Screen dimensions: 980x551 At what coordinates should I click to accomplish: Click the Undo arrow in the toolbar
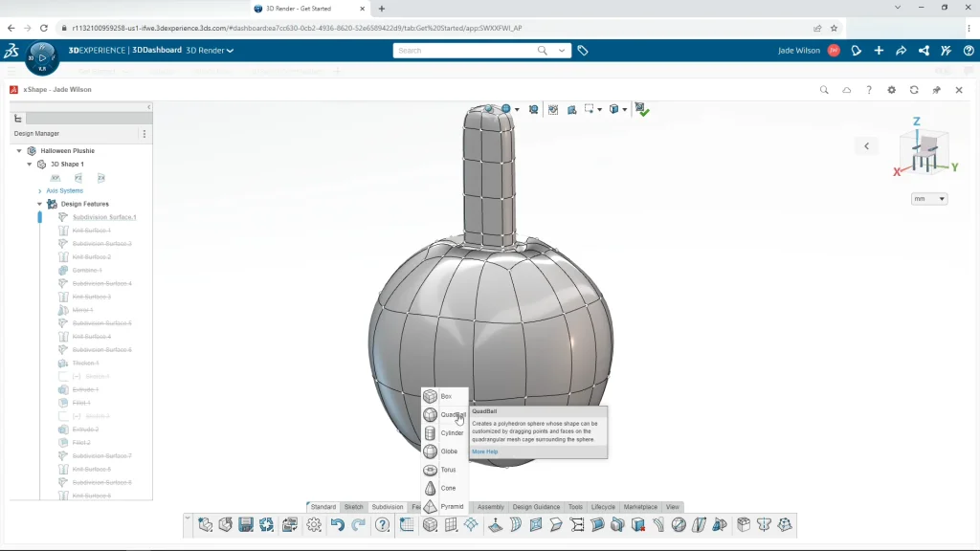coord(337,524)
